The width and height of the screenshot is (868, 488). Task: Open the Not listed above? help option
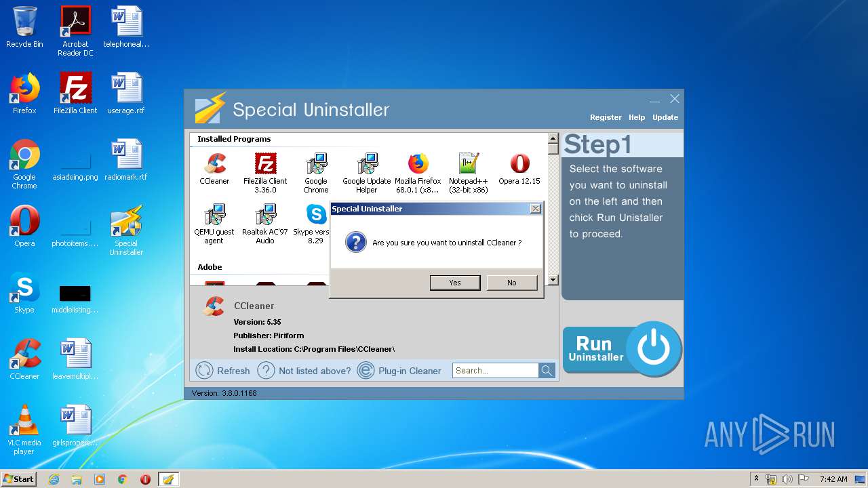coord(304,371)
